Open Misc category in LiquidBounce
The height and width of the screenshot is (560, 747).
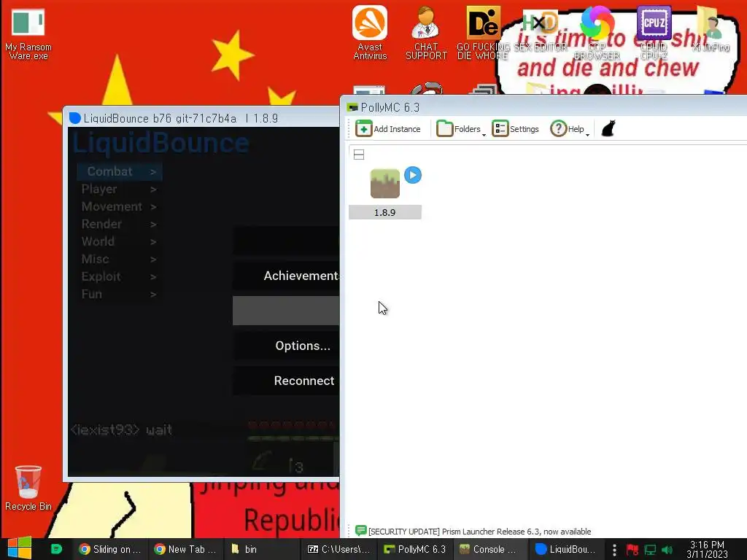click(x=119, y=259)
